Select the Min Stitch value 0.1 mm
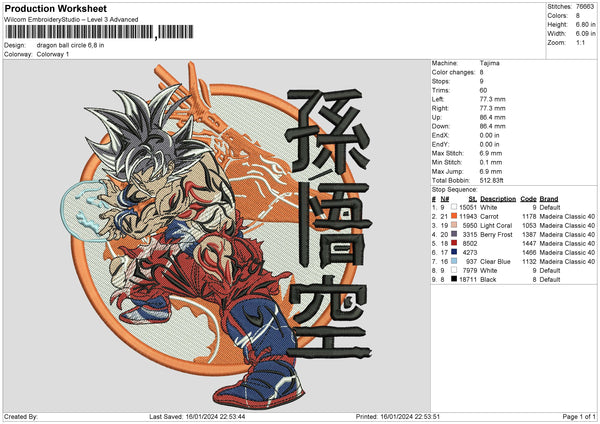 click(491, 162)
